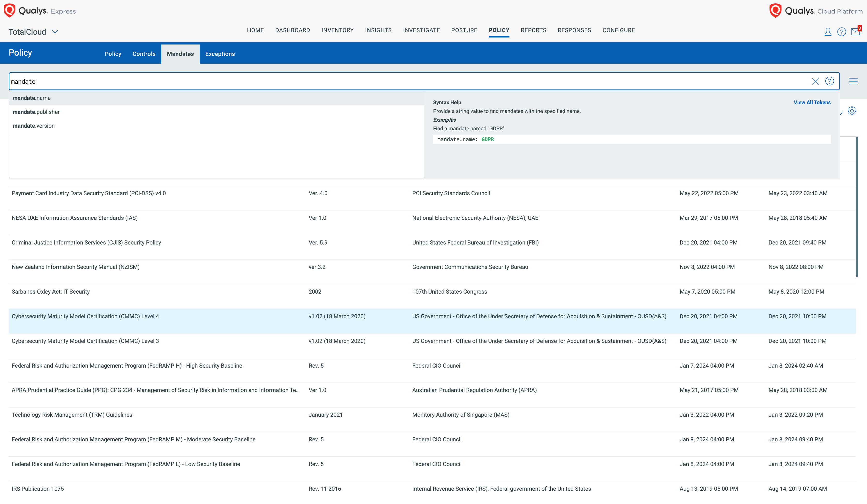Viewport: 867px width, 504px height.
Task: Clear the search query with X icon
Action: coord(815,81)
